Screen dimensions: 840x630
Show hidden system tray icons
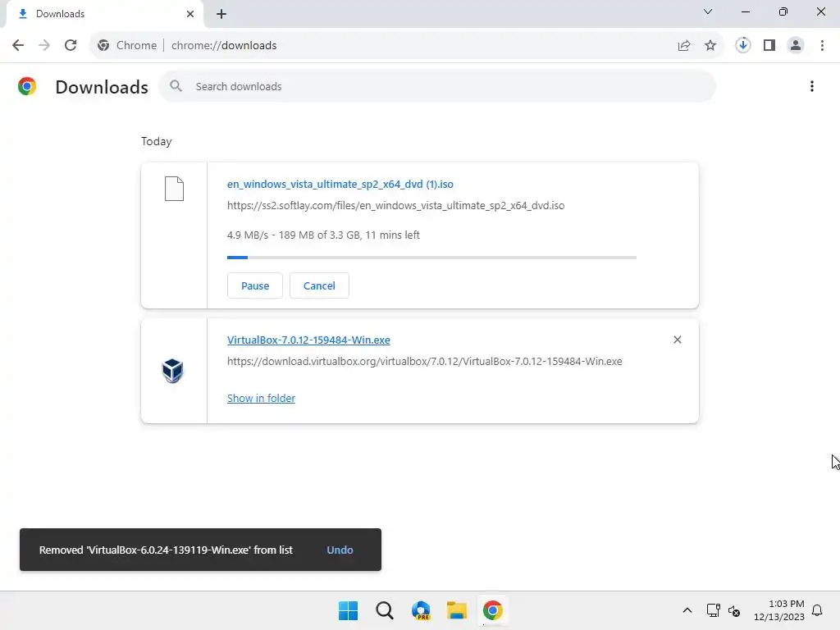point(687,610)
